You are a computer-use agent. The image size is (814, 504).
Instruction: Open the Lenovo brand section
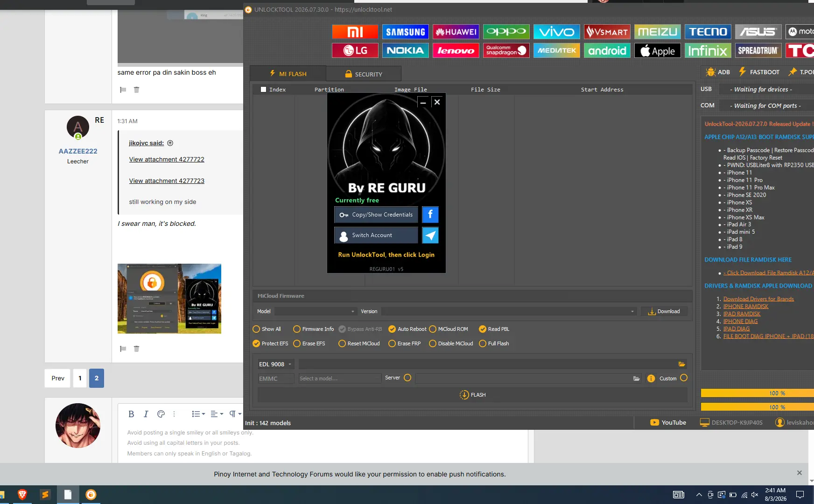(456, 50)
